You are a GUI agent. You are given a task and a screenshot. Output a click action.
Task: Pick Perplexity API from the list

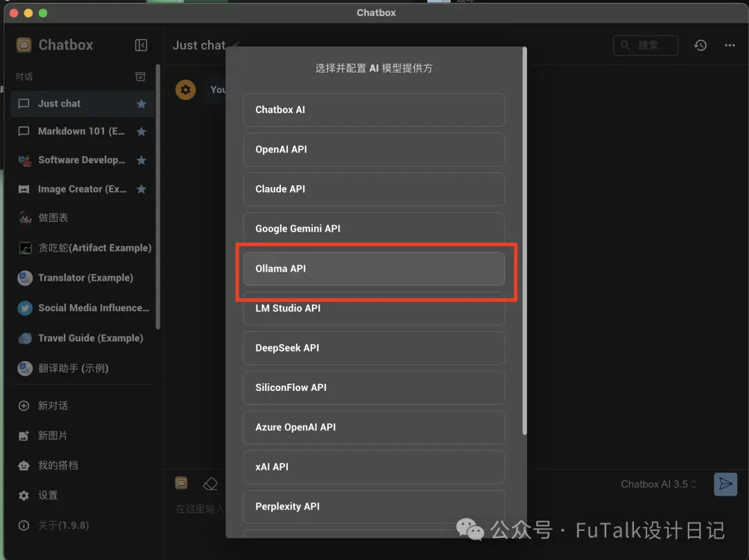coord(374,507)
